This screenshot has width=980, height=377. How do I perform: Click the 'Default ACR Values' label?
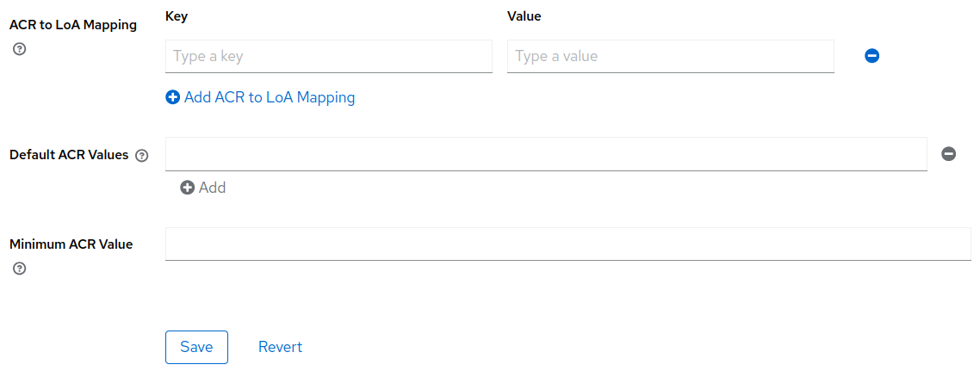[69, 155]
